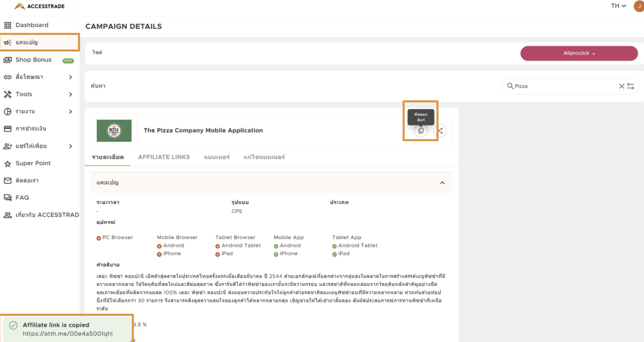Click the CAMPAIGN DETAILS heading

123,26
